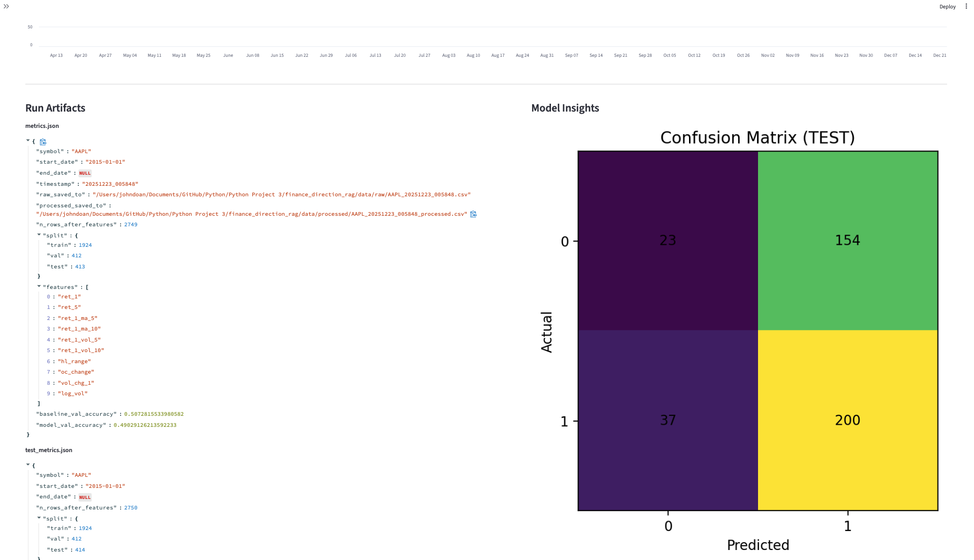Click the disclosure triangle beside metrics.json root brace

[27, 141]
